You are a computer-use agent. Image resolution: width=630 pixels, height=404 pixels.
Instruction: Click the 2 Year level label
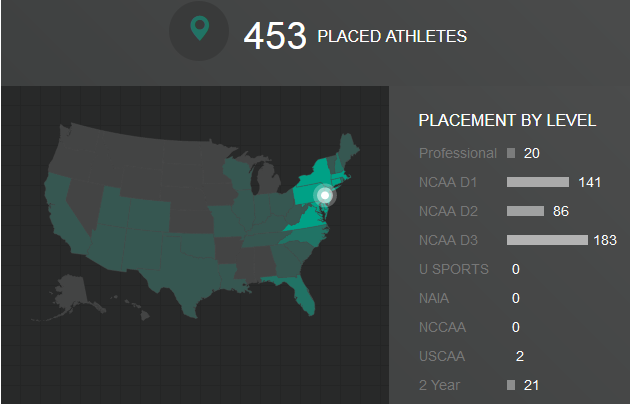pos(439,385)
